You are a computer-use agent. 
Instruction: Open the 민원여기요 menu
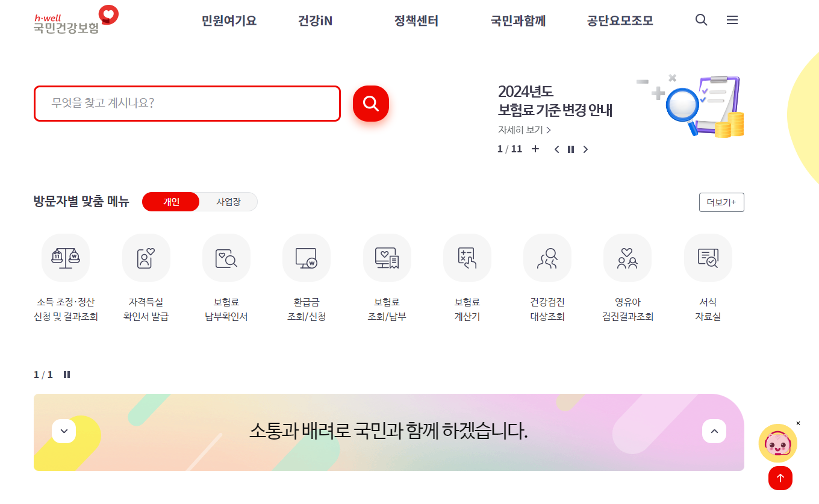[x=228, y=20]
